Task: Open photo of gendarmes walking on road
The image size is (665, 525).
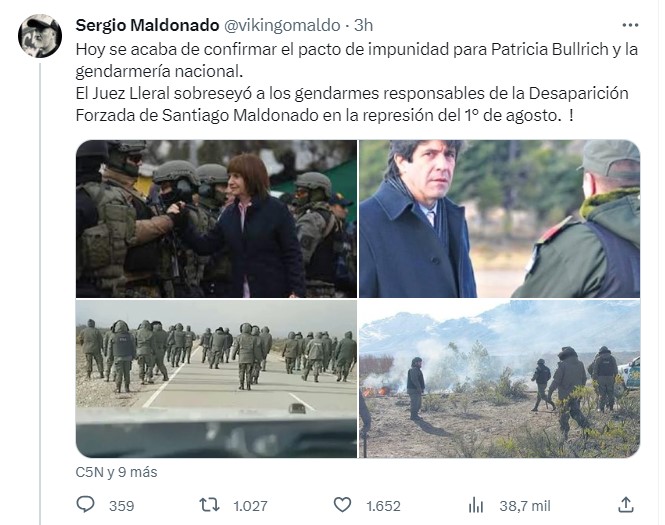Action: 216,379
